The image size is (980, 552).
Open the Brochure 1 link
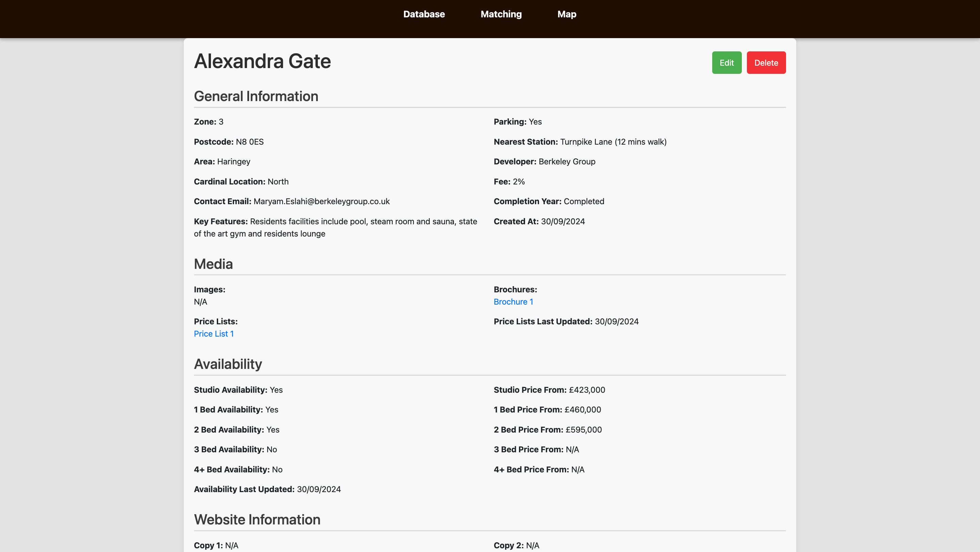pyautogui.click(x=513, y=302)
